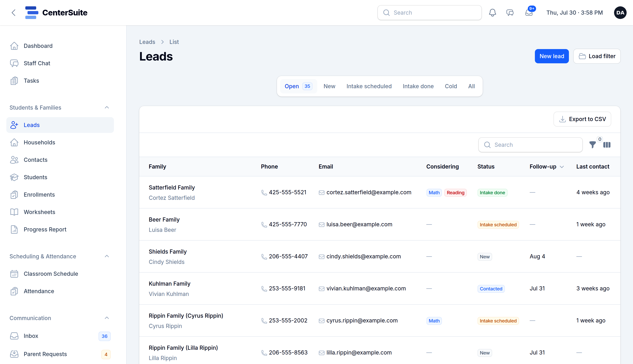The height and width of the screenshot is (364, 633).
Task: Open Staff Chat from sidebar
Action: [60, 63]
